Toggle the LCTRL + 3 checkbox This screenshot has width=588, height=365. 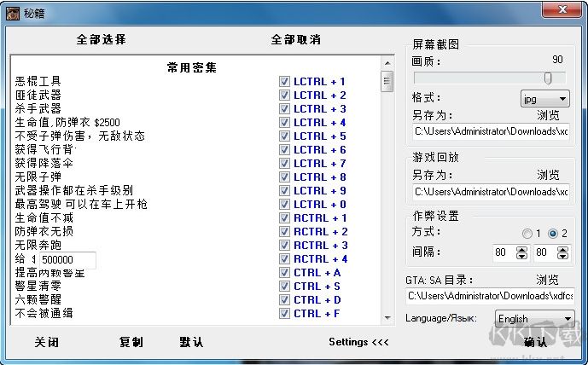click(x=284, y=108)
